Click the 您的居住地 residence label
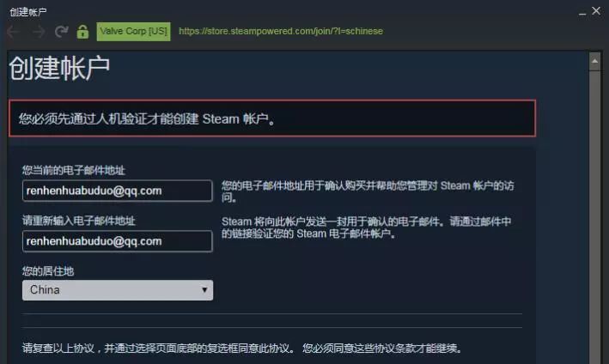The width and height of the screenshot is (609, 364). click(x=48, y=271)
